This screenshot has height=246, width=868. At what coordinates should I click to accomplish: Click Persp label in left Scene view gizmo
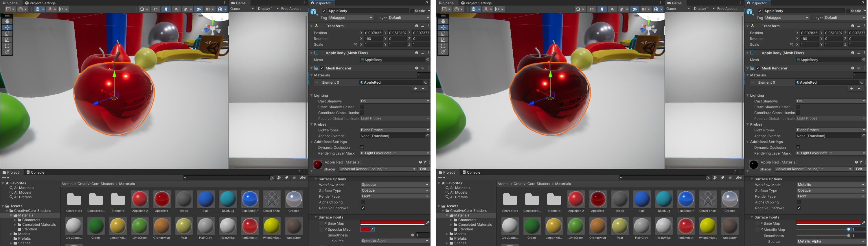213,43
